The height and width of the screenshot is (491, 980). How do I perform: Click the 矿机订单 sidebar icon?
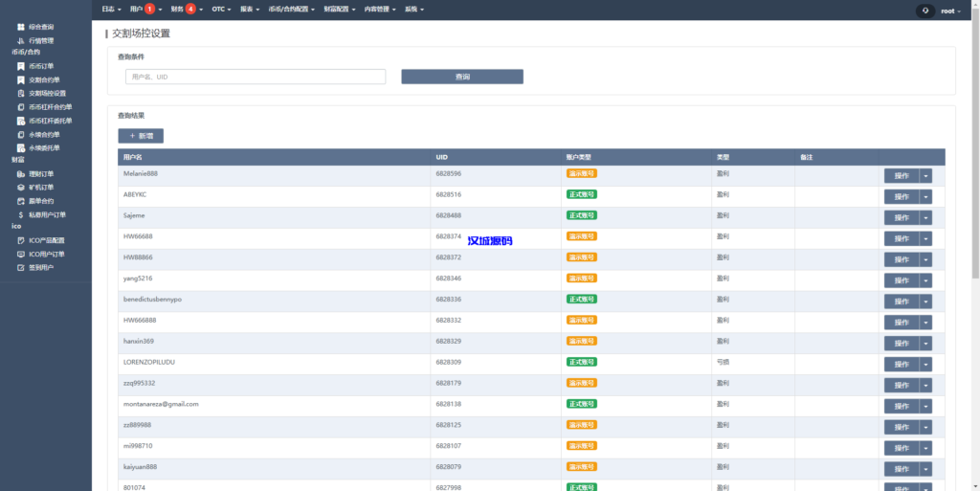(x=21, y=188)
